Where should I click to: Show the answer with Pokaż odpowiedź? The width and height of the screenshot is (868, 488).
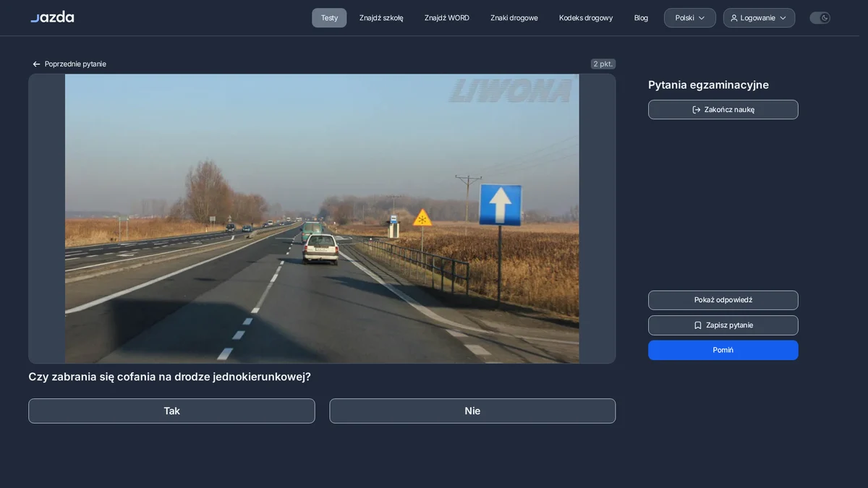tap(723, 300)
